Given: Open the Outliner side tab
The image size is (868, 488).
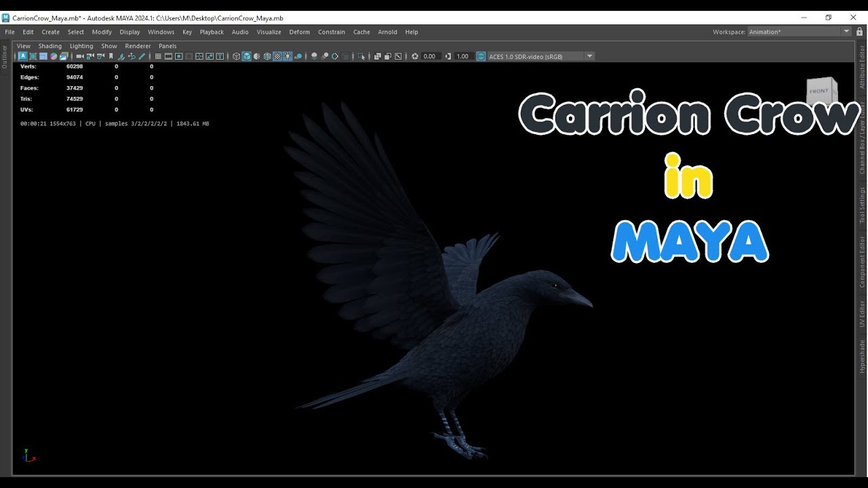Looking at the screenshot, I should coord(5,57).
